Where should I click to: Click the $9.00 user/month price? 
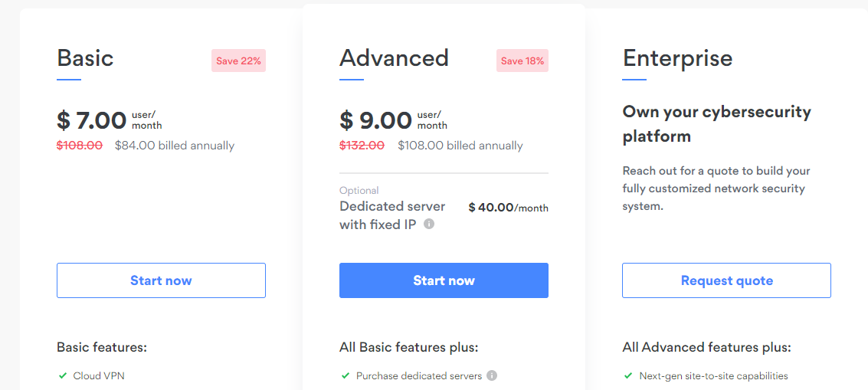pyautogui.click(x=392, y=120)
